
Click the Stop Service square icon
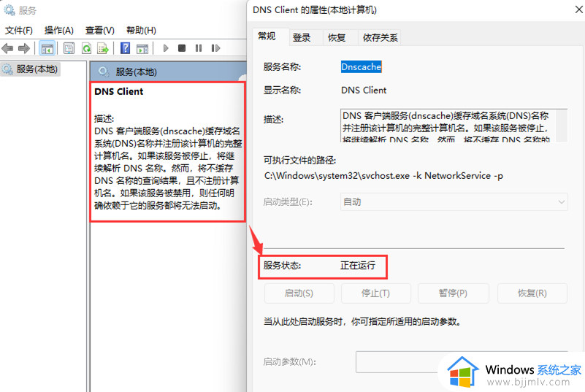coord(182,48)
